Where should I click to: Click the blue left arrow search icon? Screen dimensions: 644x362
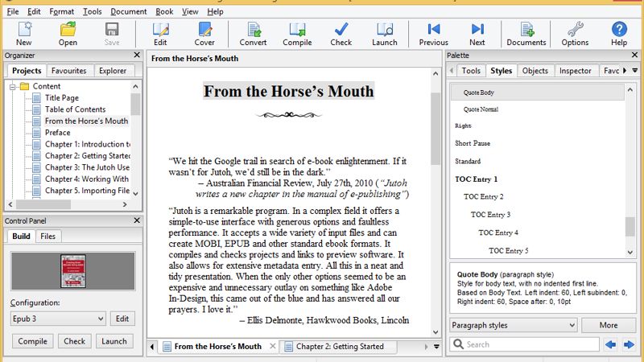(610, 344)
